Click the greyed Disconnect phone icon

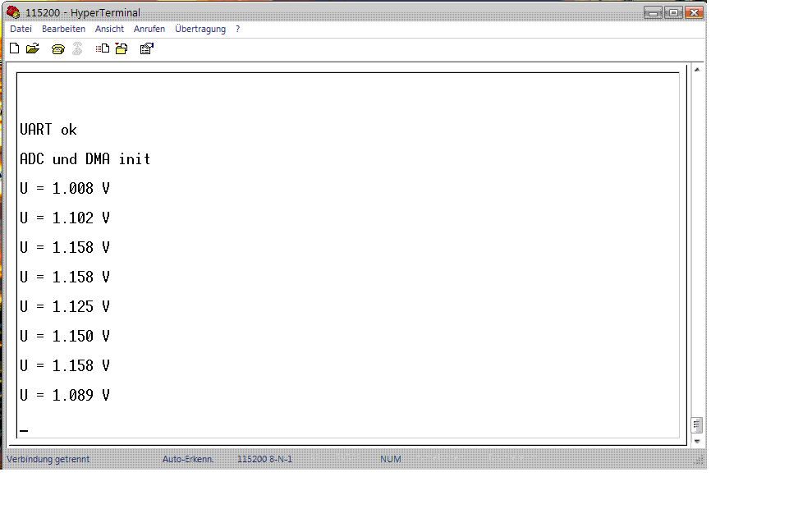77,48
